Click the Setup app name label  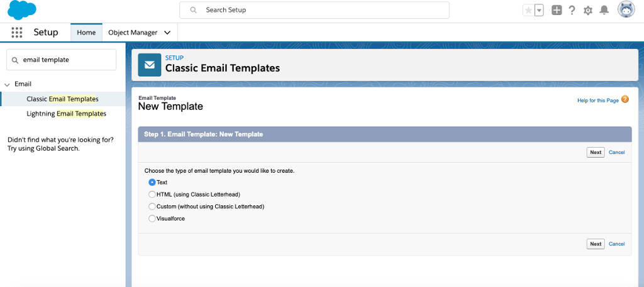[45, 33]
